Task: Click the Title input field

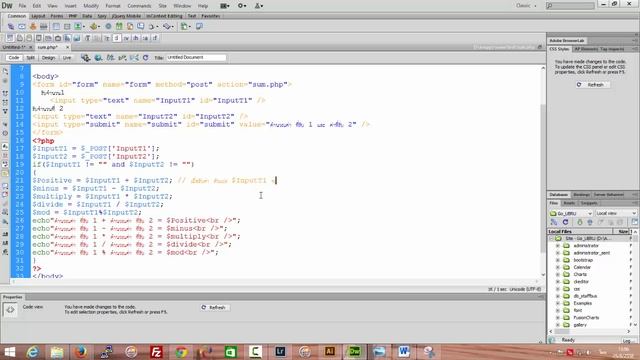Action: (196, 58)
